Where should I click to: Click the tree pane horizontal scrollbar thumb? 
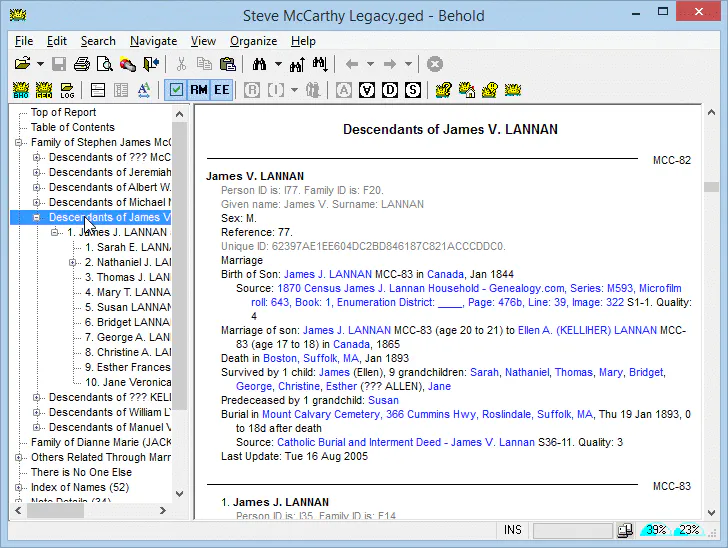point(55,510)
